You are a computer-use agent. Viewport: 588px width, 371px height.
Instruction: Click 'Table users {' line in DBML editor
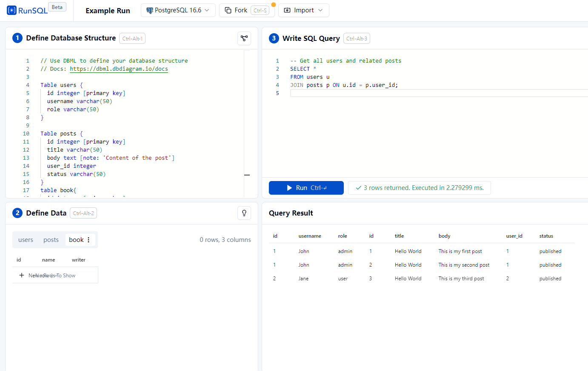coord(62,85)
